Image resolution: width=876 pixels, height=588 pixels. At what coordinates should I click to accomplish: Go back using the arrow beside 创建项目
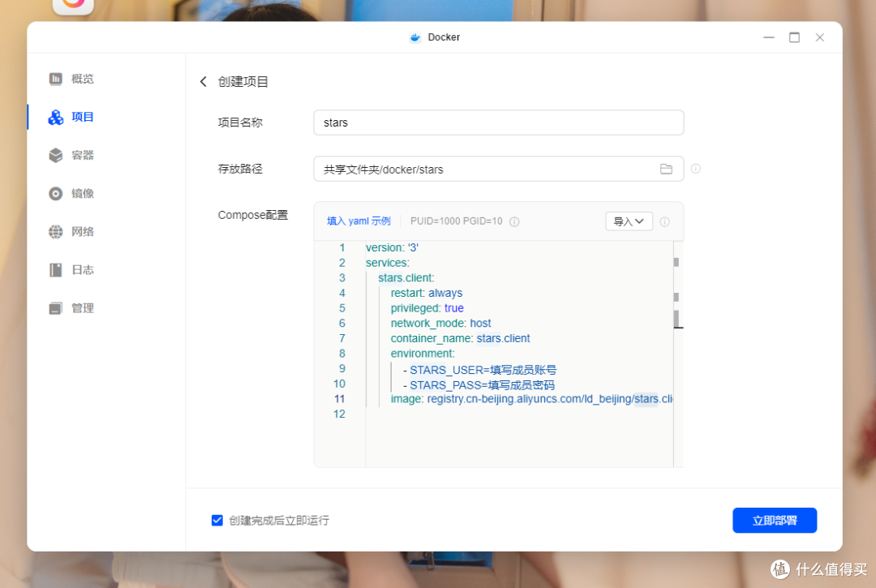(204, 82)
